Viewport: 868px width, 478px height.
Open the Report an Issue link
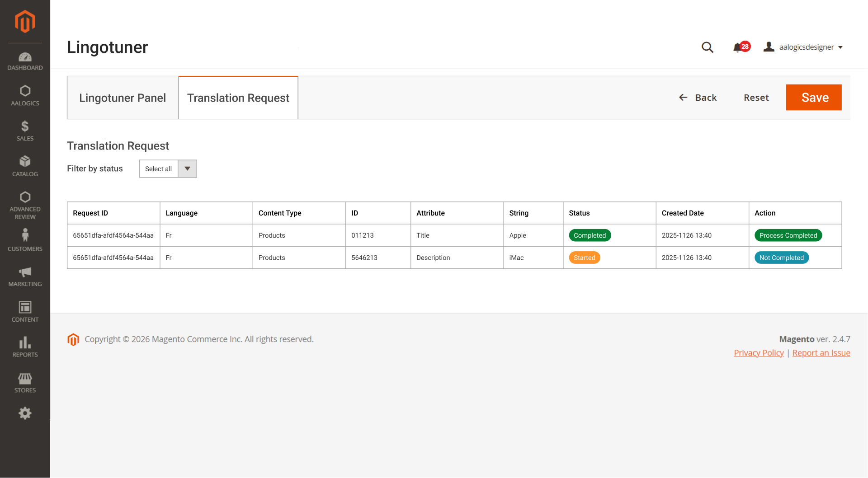pos(821,353)
